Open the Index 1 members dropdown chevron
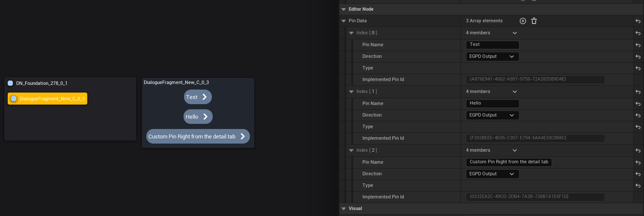Viewport: 644px width, 216px height. pos(515,92)
